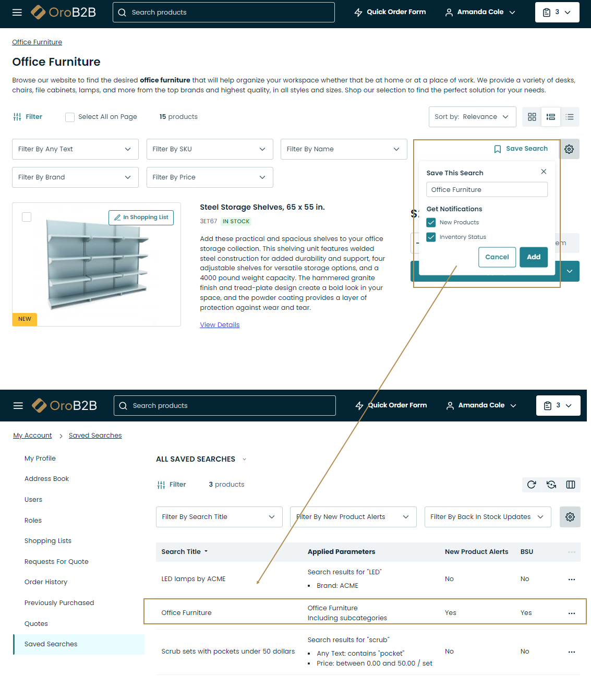The height and width of the screenshot is (700, 591).
Task: Uncheck Inventory Status notification checkbox
Action: click(431, 237)
